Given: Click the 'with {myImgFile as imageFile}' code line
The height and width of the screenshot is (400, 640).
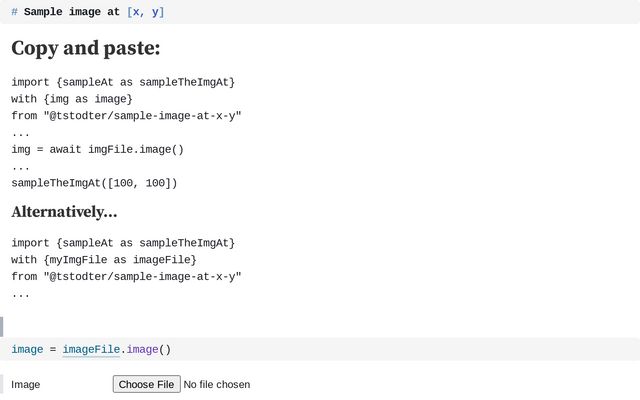Looking at the screenshot, I should 104,260.
